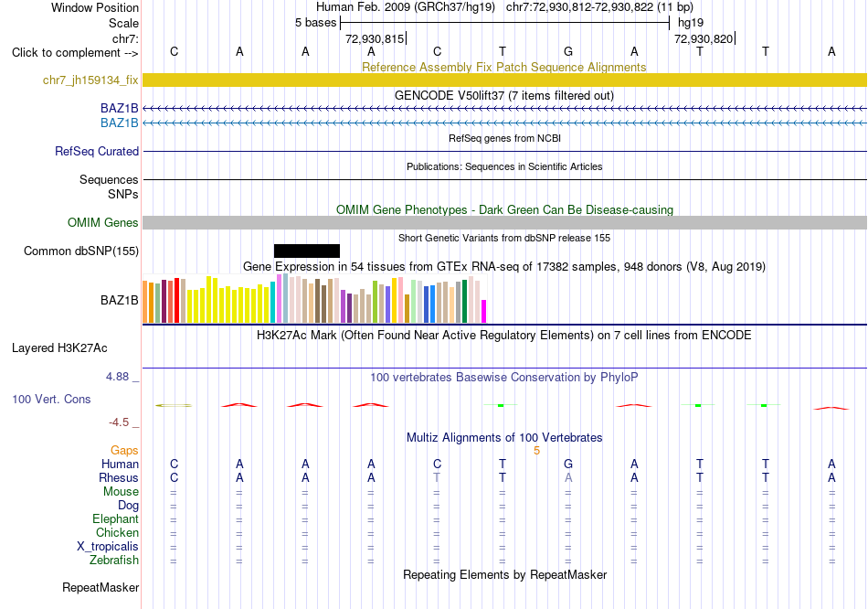Image resolution: width=868 pixels, height=609 pixels.
Task: Click the OMIM Genes track label
Action: click(x=103, y=222)
